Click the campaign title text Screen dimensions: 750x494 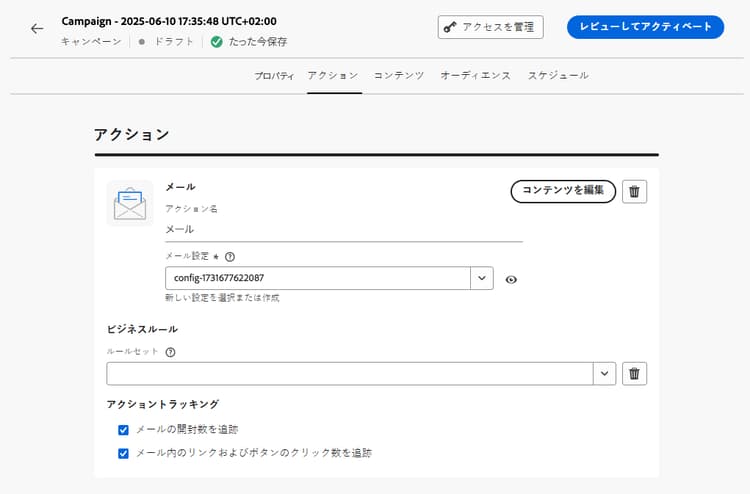[169, 22]
